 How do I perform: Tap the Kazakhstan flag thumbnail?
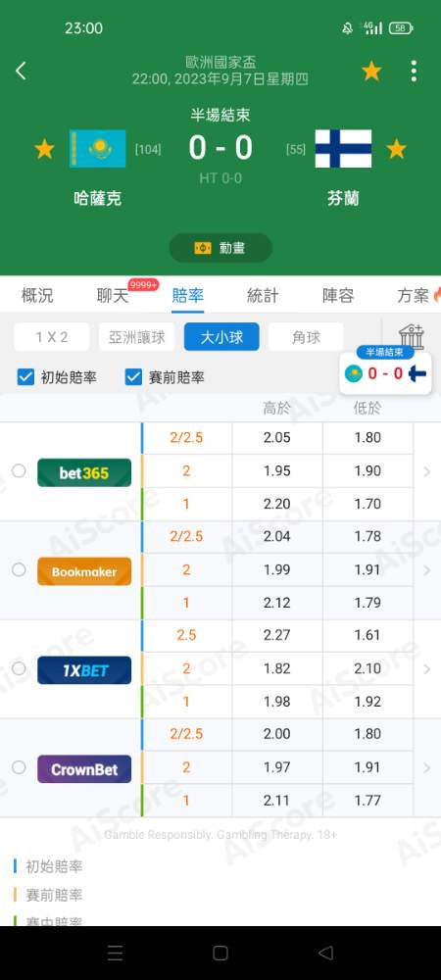pyautogui.click(x=97, y=149)
